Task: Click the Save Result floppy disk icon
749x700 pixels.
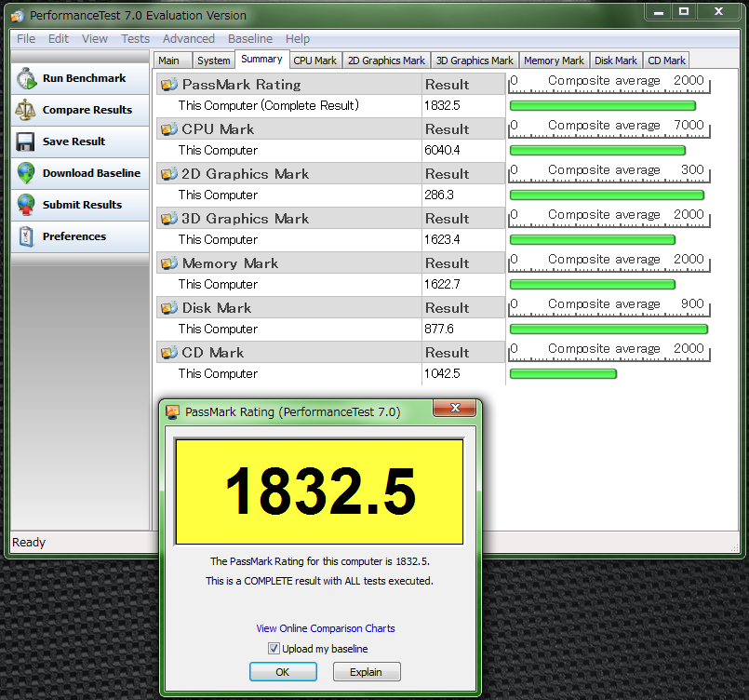Action: pyautogui.click(x=25, y=141)
